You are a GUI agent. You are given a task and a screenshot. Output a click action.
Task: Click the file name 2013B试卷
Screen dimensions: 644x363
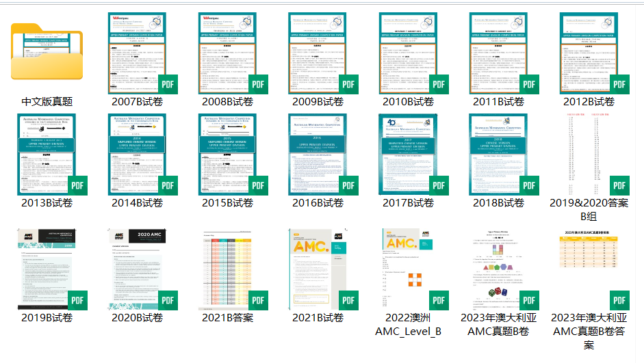(47, 203)
